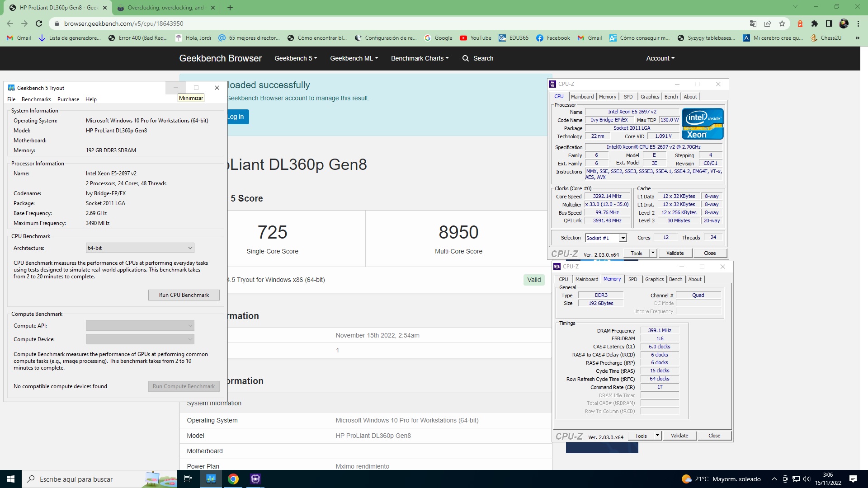Open the EDU365 bookmark
The height and width of the screenshot is (488, 868).
click(514, 38)
